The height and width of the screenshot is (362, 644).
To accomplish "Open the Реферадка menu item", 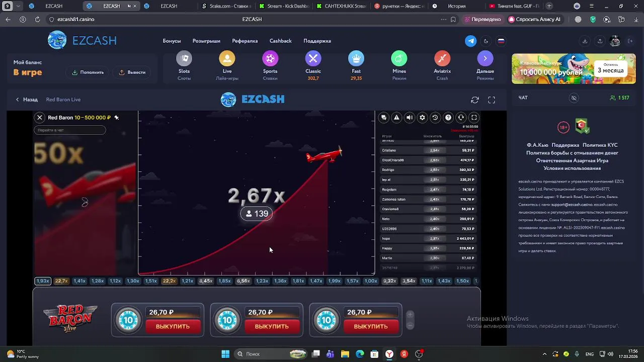I will click(x=245, y=41).
